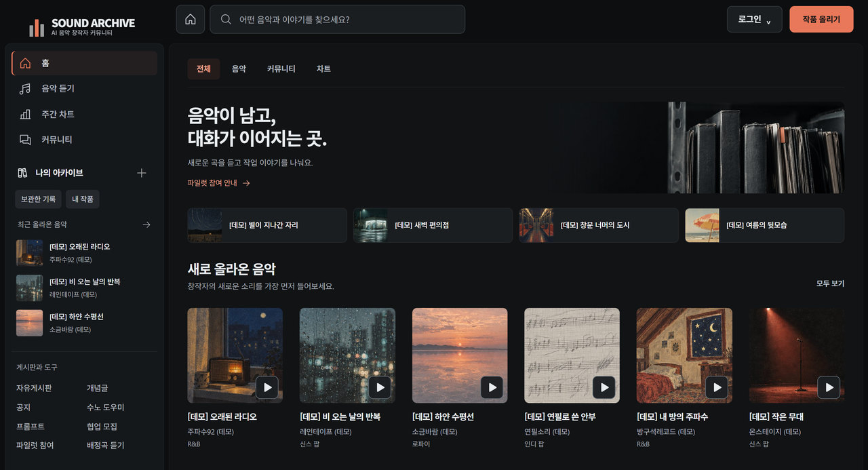Open the 파일럿 참여 link in sidebar
The width and height of the screenshot is (868, 470).
35,446
